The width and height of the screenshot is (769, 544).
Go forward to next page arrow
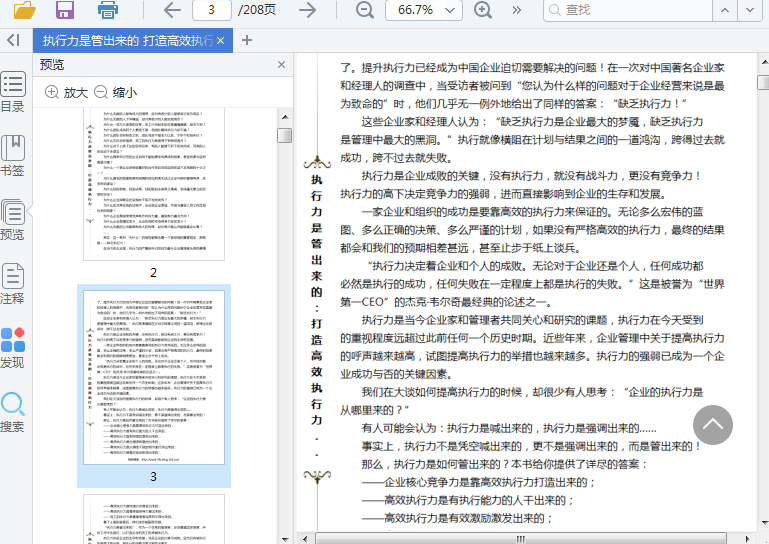click(307, 10)
